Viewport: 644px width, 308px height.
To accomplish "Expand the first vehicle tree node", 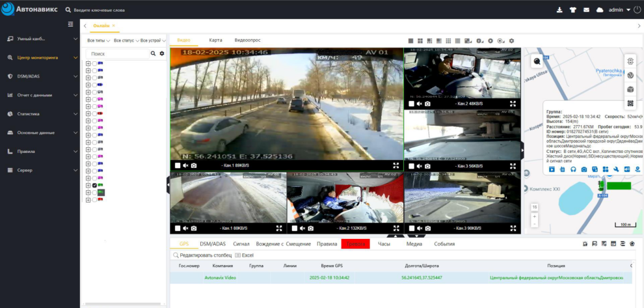I will (x=88, y=63).
